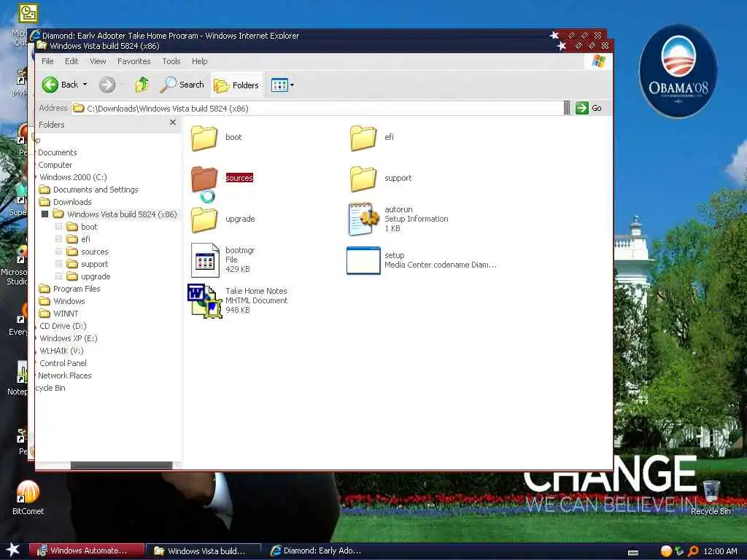Click the green Back arrow icon
The width and height of the screenshot is (747, 560).
(50, 85)
